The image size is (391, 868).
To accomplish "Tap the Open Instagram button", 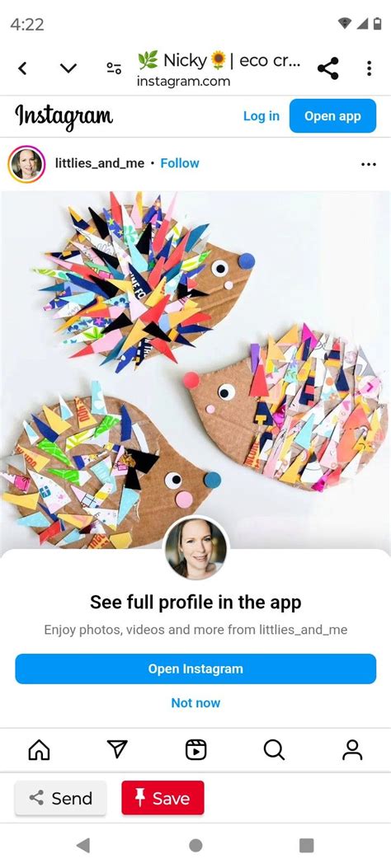I will click(195, 669).
